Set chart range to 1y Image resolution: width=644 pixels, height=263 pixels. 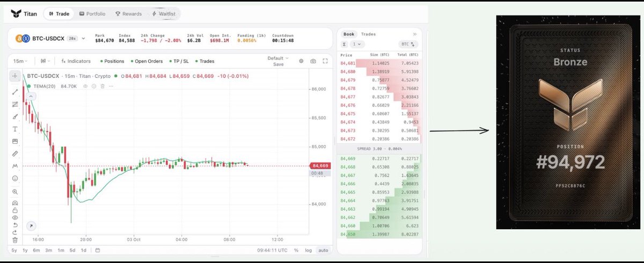(x=25, y=250)
